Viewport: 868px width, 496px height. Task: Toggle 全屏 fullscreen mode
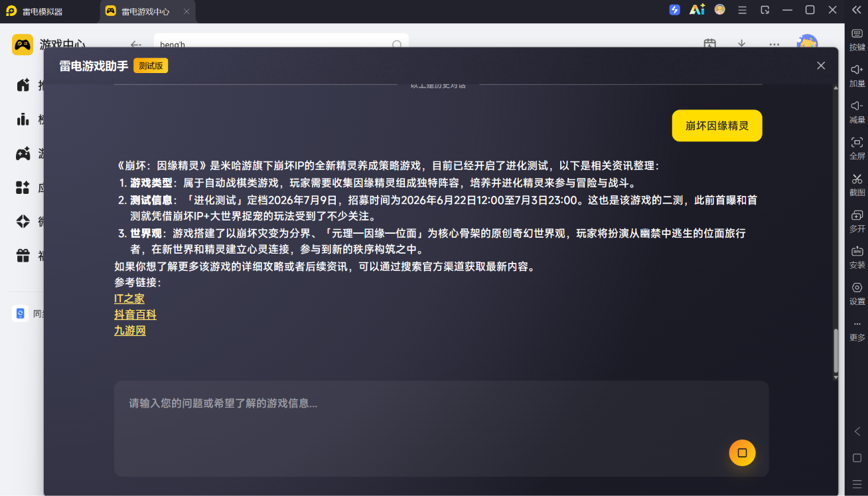point(857,148)
